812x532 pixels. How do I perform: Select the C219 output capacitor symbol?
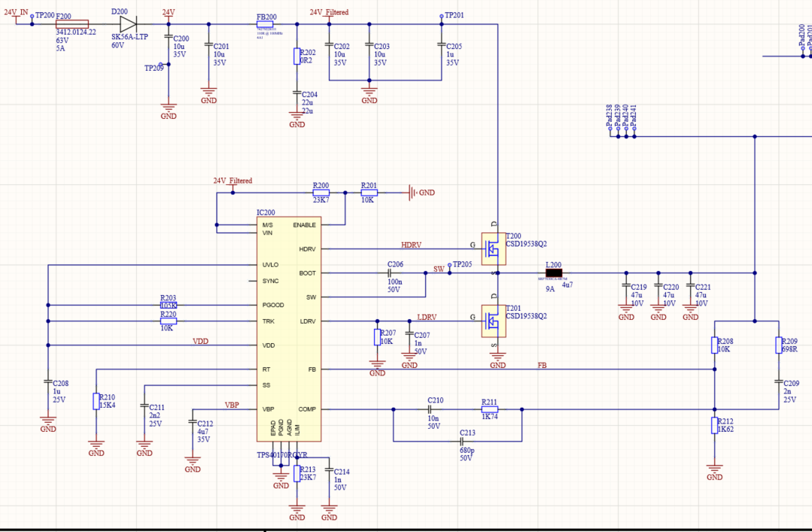[626, 285]
